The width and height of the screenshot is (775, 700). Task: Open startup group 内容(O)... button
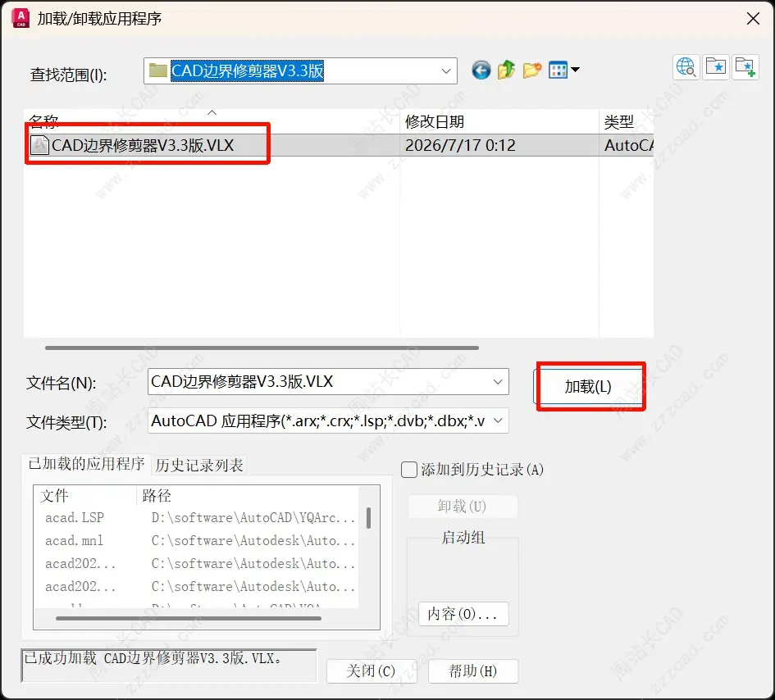point(463,614)
